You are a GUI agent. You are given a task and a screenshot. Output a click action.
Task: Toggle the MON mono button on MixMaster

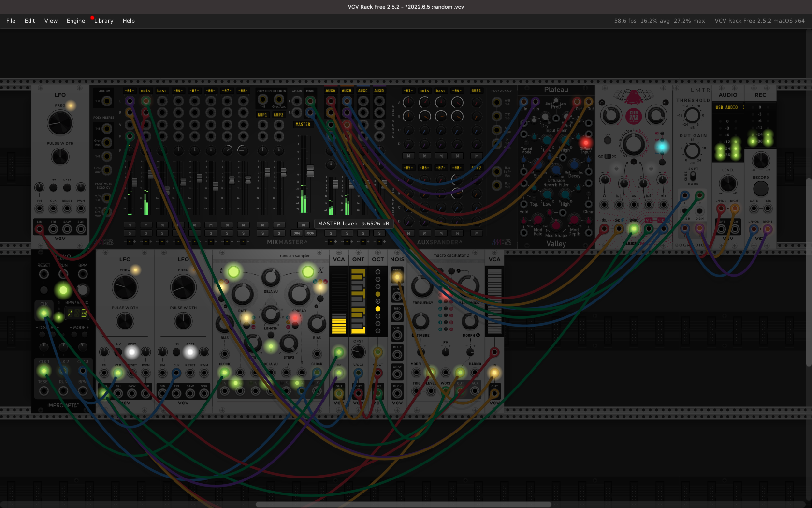pos(310,233)
